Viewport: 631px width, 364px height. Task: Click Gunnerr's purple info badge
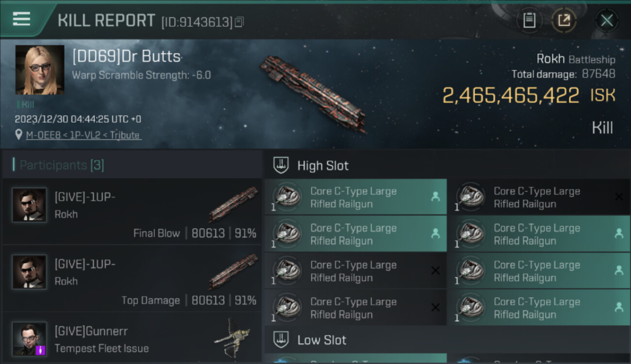coord(40,349)
